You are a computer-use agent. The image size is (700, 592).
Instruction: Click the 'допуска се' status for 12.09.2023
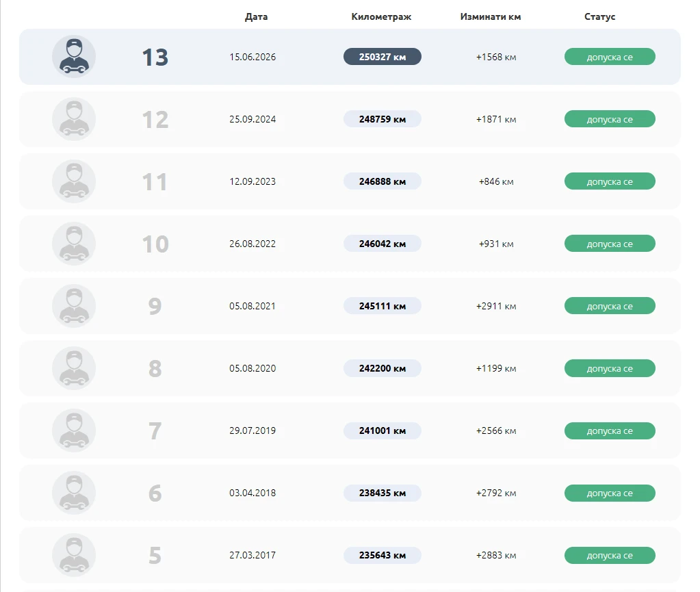pos(610,181)
